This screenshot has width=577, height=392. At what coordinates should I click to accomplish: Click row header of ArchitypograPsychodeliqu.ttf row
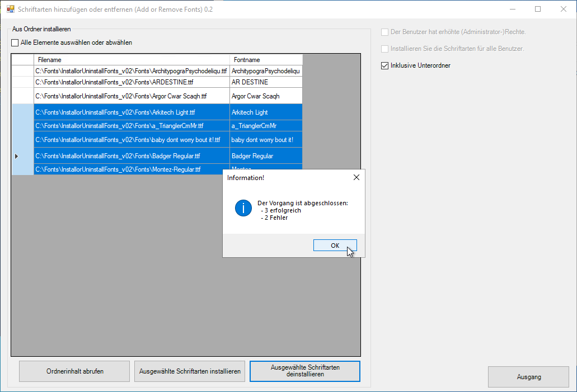click(x=22, y=71)
